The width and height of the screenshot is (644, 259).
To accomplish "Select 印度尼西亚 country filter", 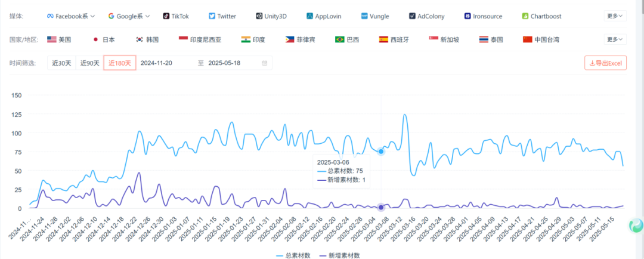I will point(200,40).
